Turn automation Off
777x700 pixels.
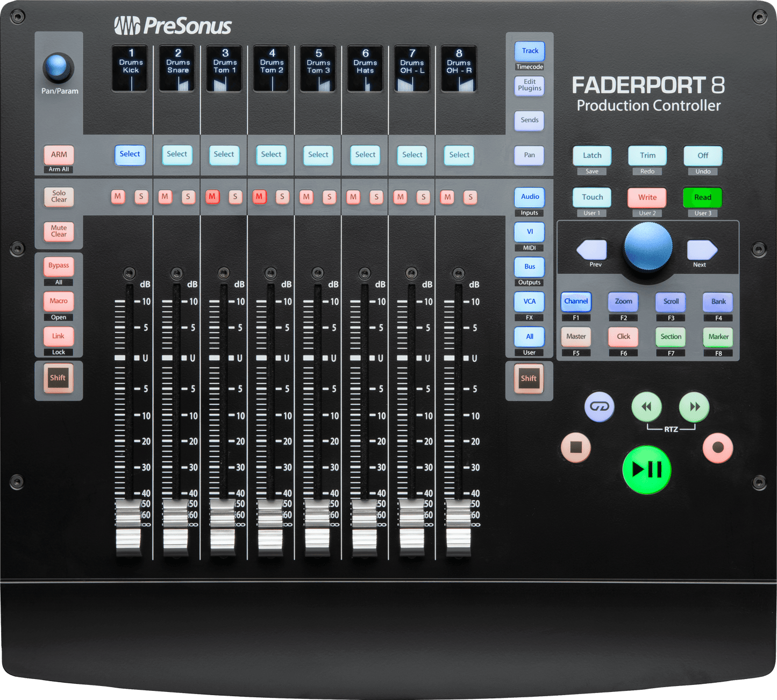703,155
